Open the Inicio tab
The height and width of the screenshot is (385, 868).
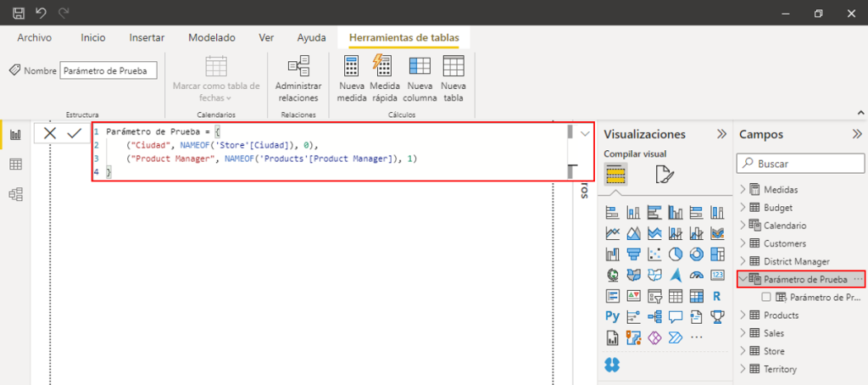tap(93, 37)
